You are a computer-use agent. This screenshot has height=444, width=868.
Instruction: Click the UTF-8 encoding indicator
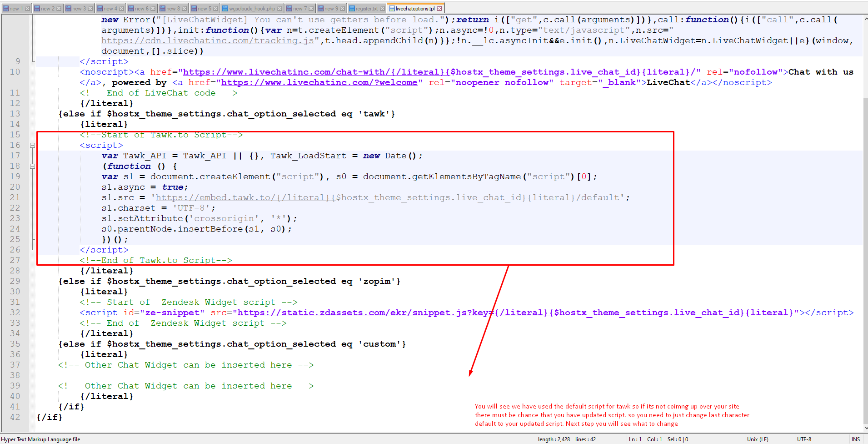click(x=804, y=439)
